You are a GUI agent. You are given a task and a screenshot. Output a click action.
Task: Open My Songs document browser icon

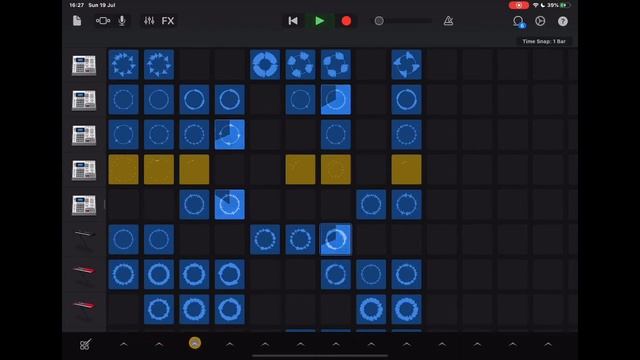pos(77,21)
